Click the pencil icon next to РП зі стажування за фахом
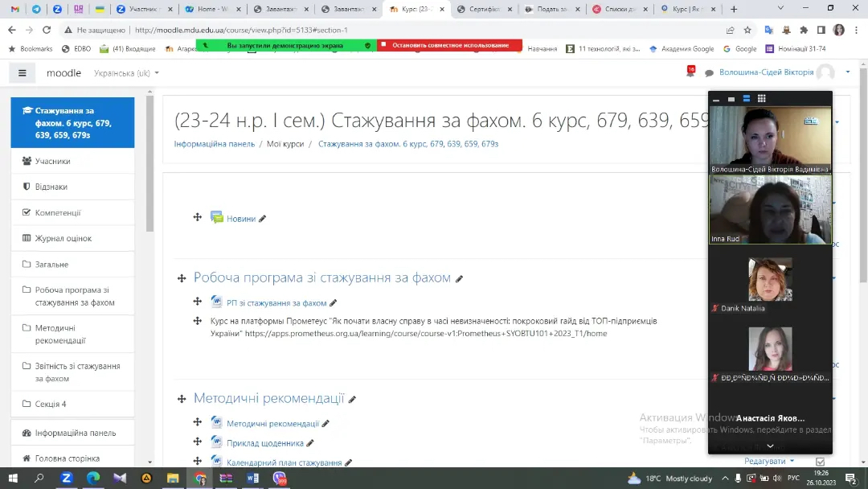The width and height of the screenshot is (868, 489). (x=334, y=303)
